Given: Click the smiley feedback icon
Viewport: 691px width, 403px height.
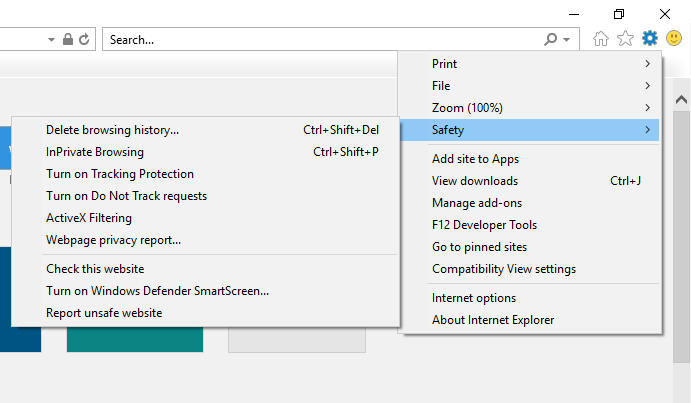Looking at the screenshot, I should 674,38.
